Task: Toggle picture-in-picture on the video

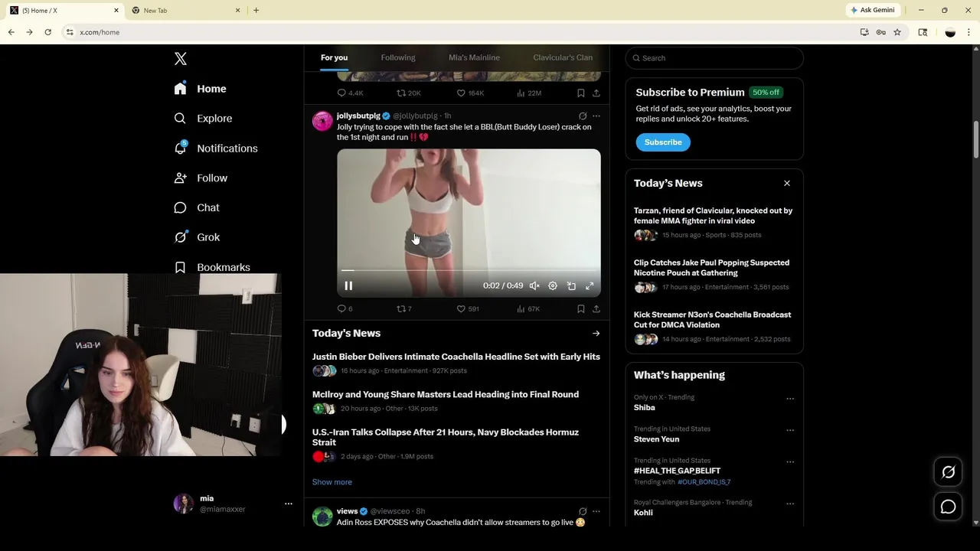Action: pos(571,285)
